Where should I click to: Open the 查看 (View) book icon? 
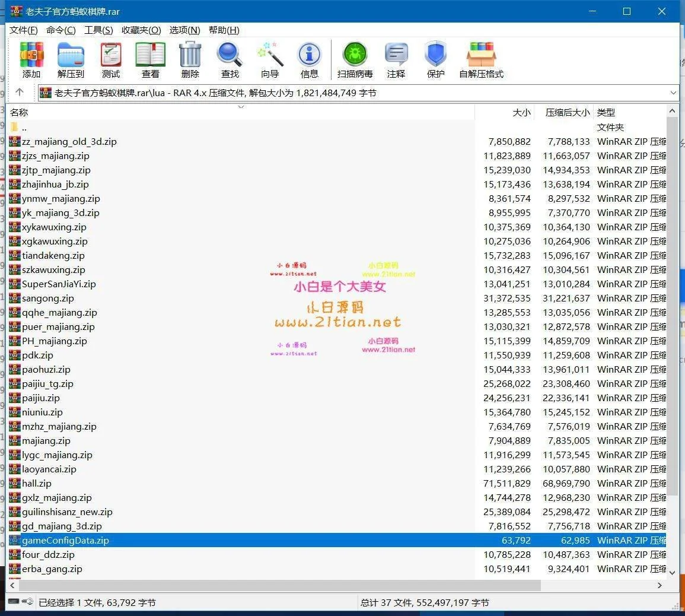150,60
